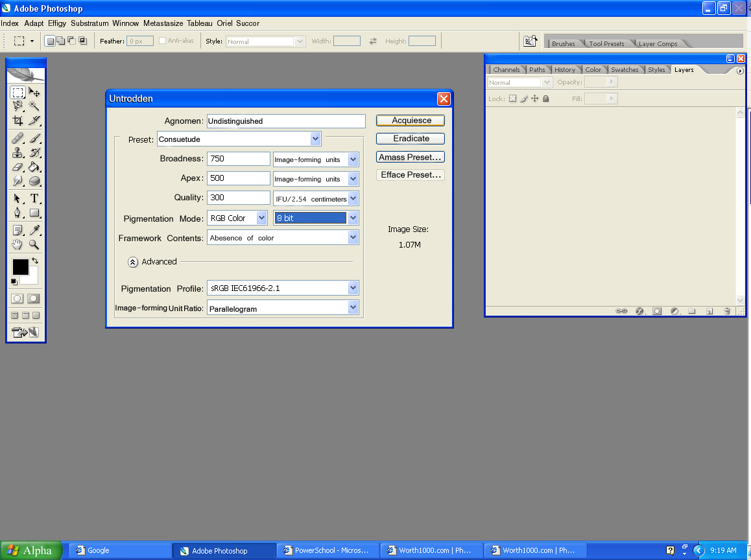The width and height of the screenshot is (751, 560).
Task: Select the Type tool
Action: [x=34, y=198]
